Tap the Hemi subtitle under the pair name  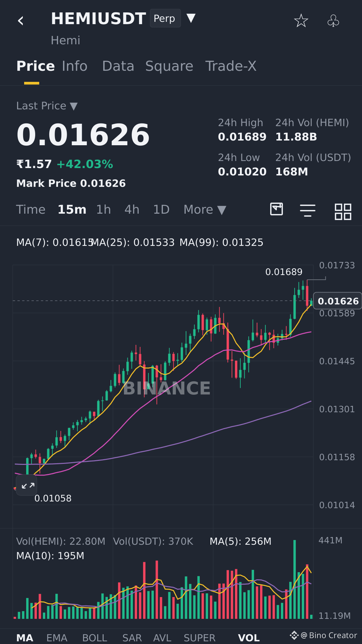tap(66, 40)
